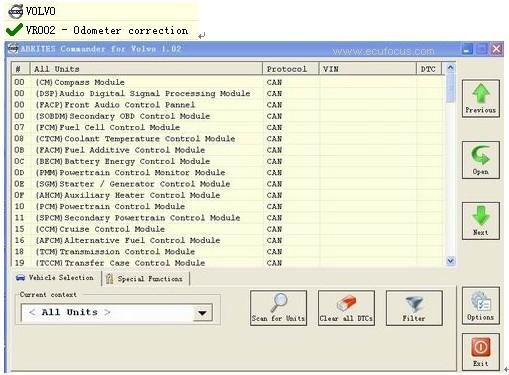Select (CTCM) Coolant Temperature Control Module
509x375 pixels.
pos(228,139)
